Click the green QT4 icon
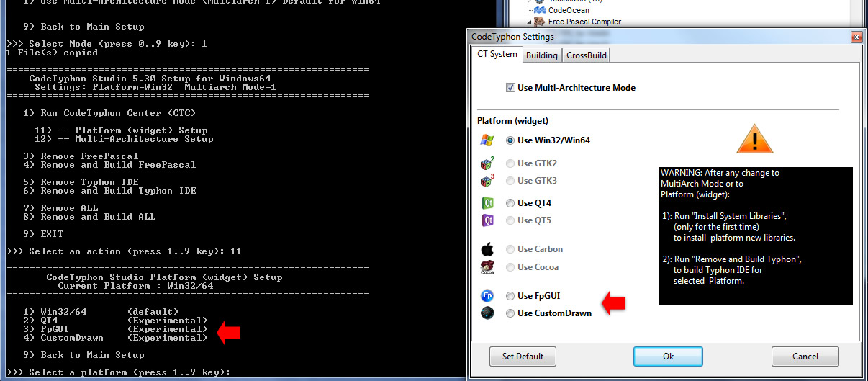The image size is (868, 381). tap(487, 203)
